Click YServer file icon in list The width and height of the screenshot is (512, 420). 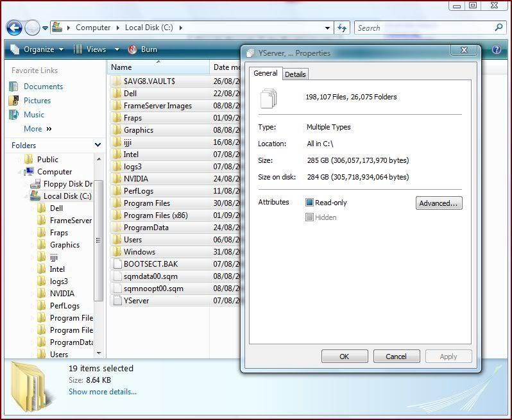pyautogui.click(x=117, y=301)
